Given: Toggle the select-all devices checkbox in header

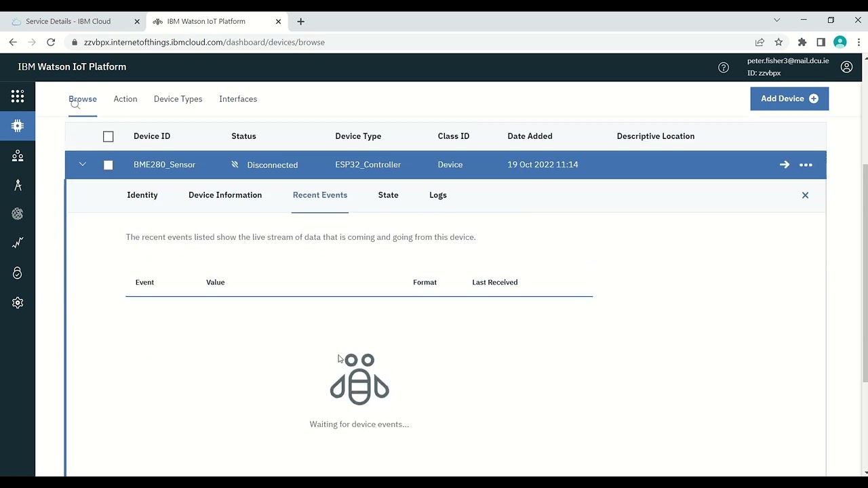Looking at the screenshot, I should (x=108, y=136).
